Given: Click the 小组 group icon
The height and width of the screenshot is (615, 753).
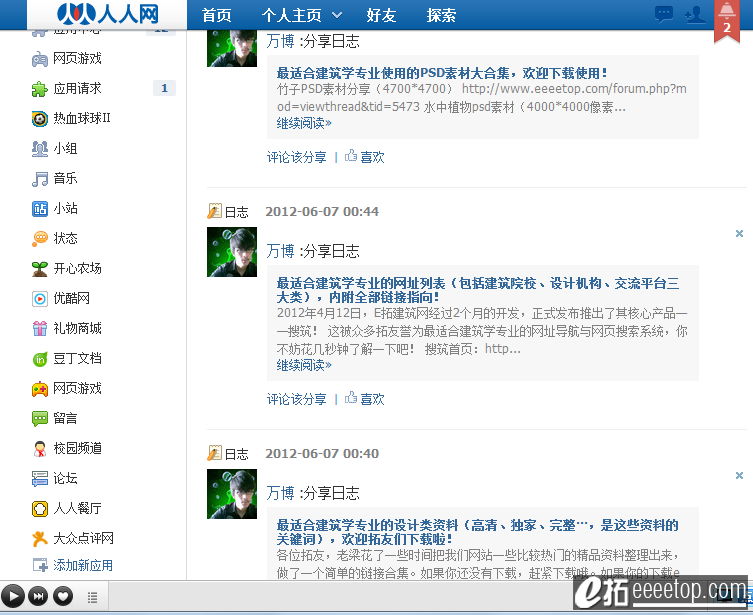Looking at the screenshot, I should [x=40, y=149].
